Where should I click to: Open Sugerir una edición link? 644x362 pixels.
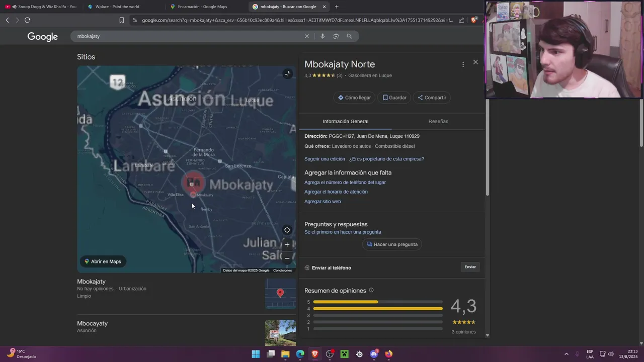[325, 159]
